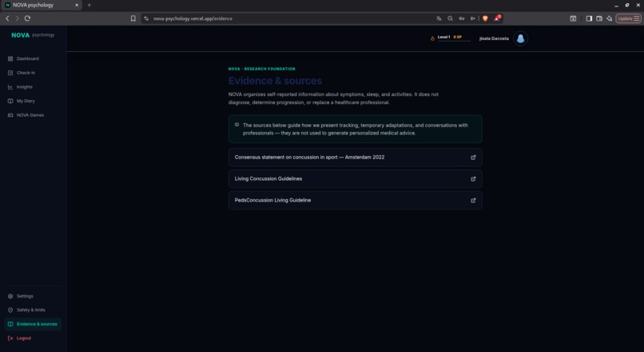Click the Logout icon in sidebar
This screenshot has width=644, height=352.
pos(10,338)
